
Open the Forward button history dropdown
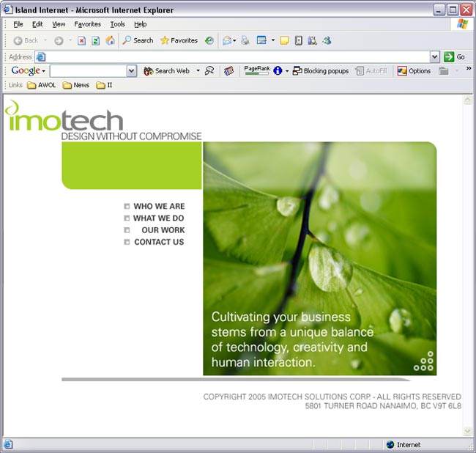tap(70, 40)
